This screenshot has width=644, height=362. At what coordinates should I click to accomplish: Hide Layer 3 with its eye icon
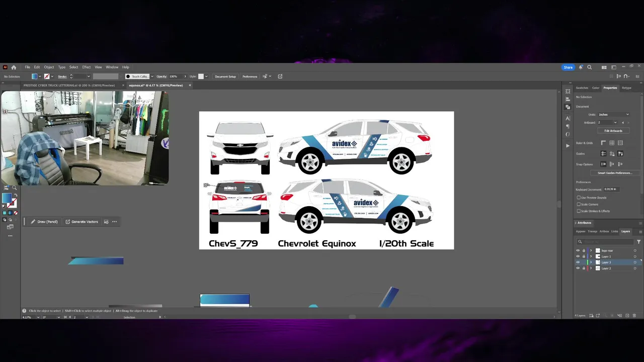point(578,262)
